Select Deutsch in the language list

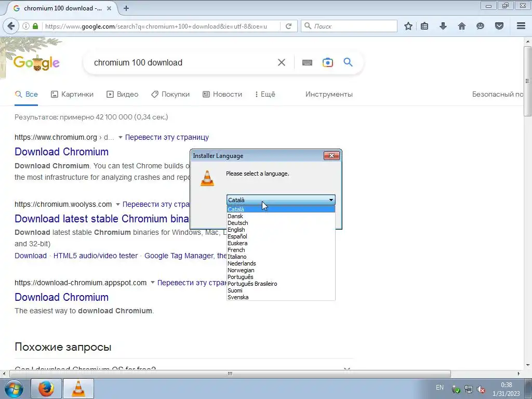tap(281, 223)
